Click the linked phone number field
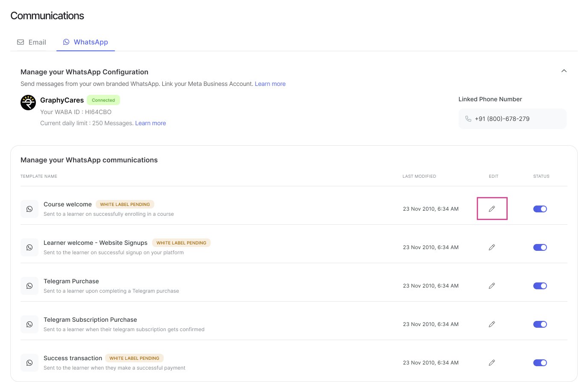The height and width of the screenshot is (382, 588). pos(512,119)
